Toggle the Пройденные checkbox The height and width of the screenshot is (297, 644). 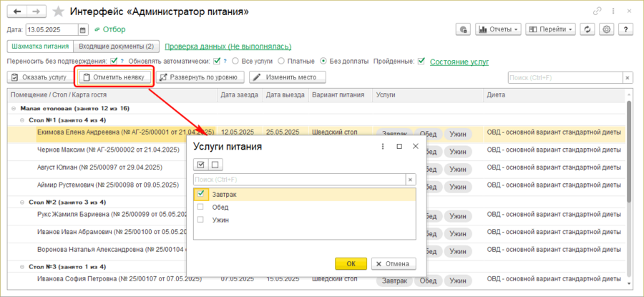421,62
